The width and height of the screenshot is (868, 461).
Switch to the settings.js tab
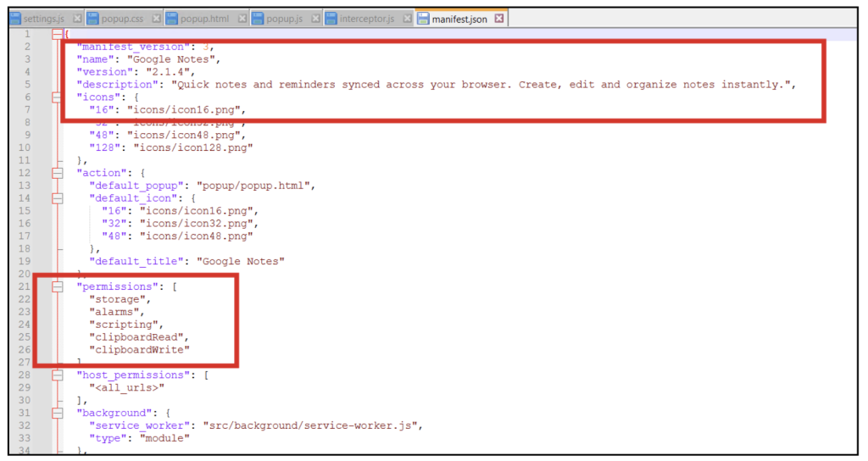tap(44, 19)
